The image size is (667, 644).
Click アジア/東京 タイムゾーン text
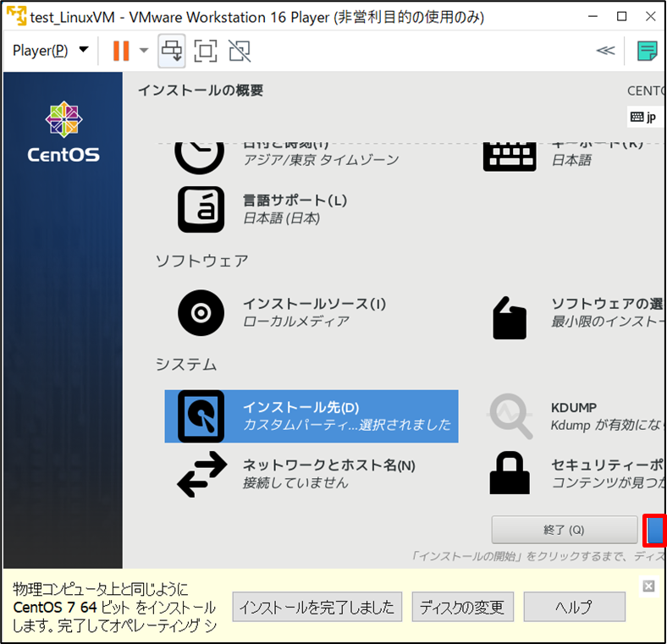point(321,160)
